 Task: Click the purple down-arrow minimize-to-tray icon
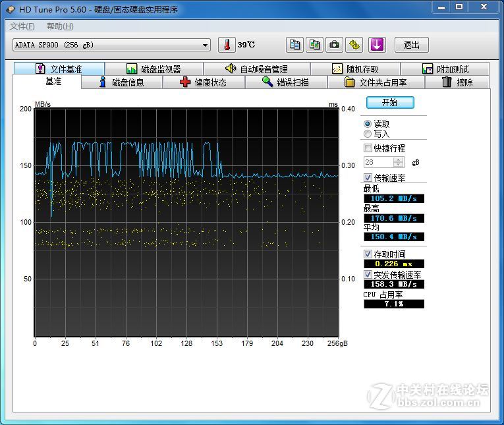pos(376,45)
